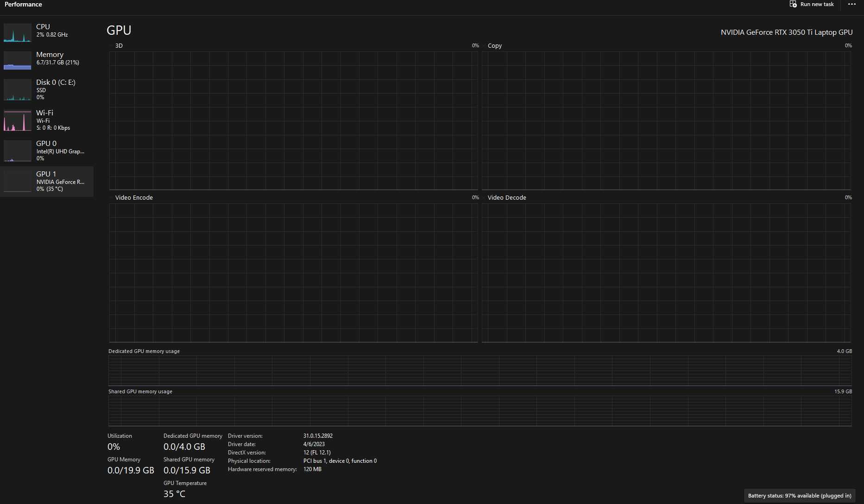Click DirectX version 12 (FL 12.1)

[317, 453]
